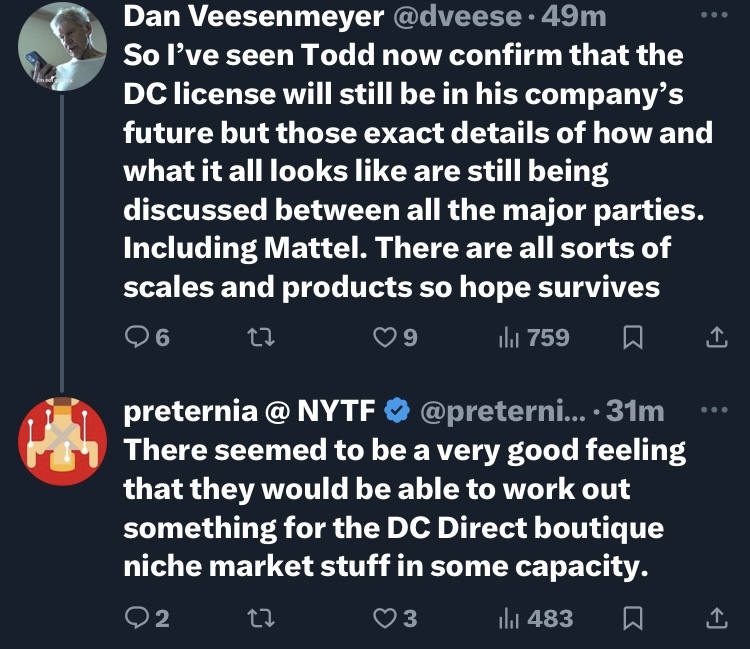Share preternia's tweet
The width and height of the screenshot is (750, 649).
716,619
